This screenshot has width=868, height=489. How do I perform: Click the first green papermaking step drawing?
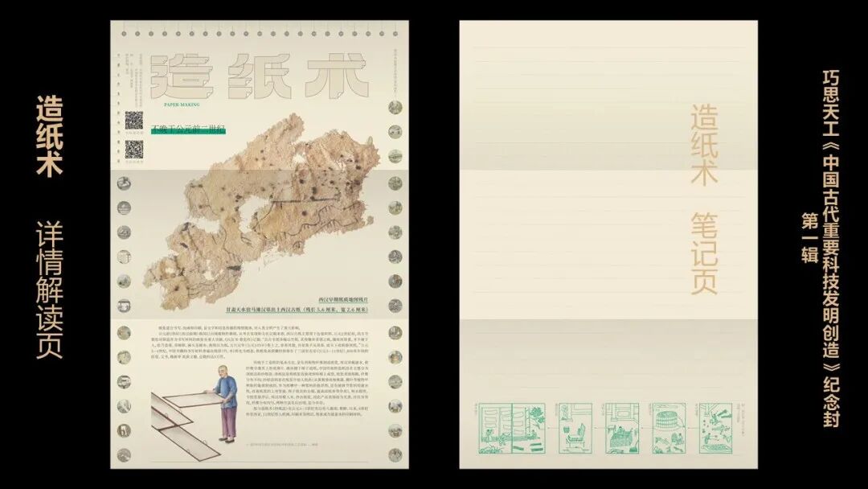pyautogui.click(x=512, y=429)
